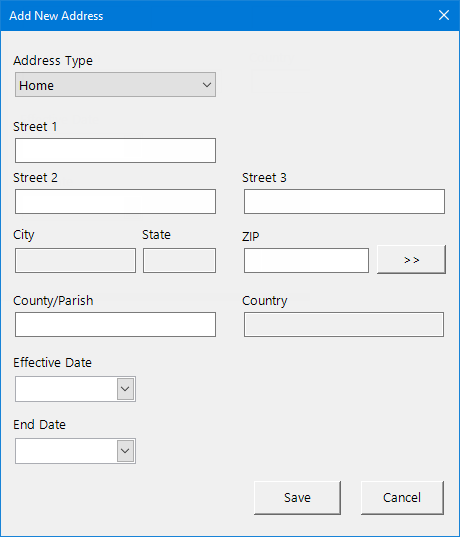The image size is (460, 537).
Task: Click the Effective Date label text
Action: [x=52, y=363]
